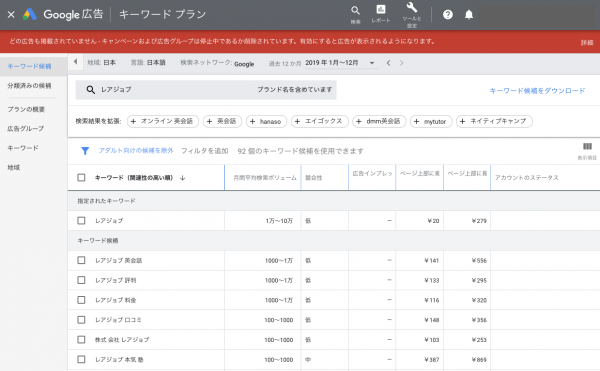
Task: Click the magnifier icon in the keyword search box
Action: tap(91, 90)
